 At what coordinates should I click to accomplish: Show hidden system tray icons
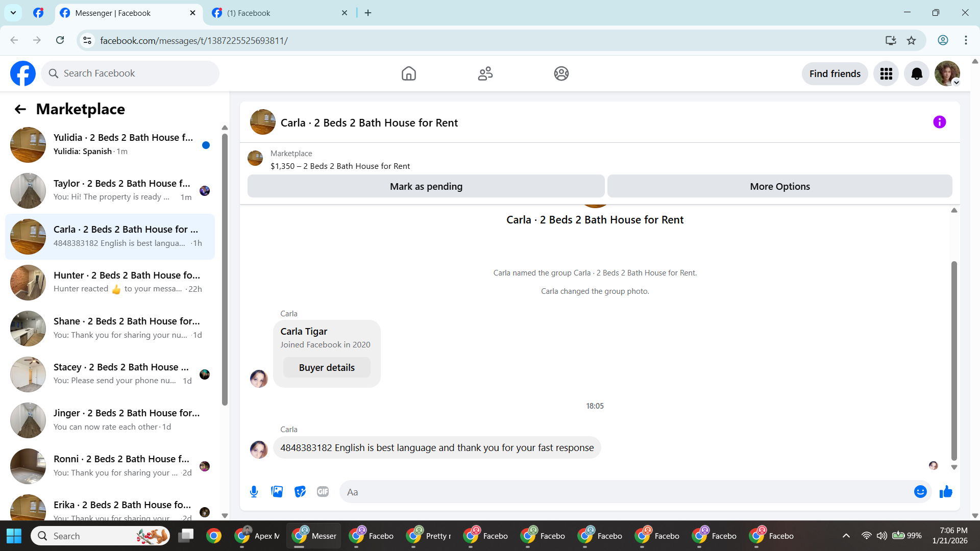click(x=846, y=536)
